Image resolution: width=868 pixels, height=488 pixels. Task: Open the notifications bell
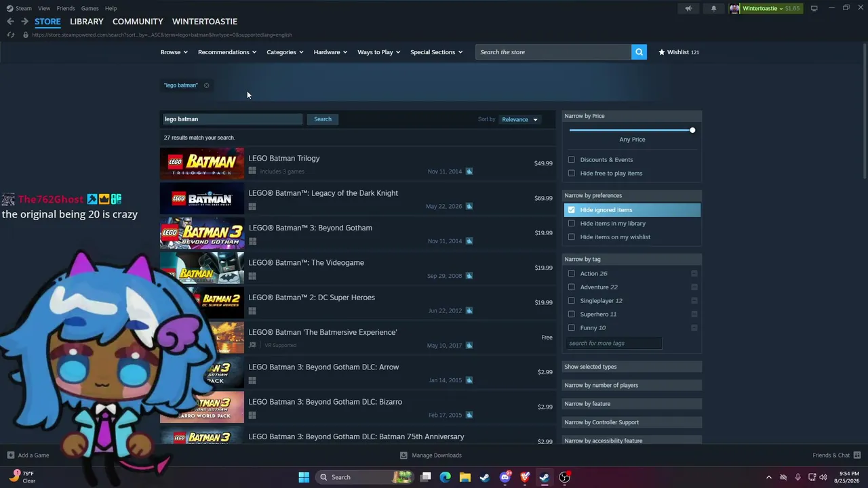coord(713,8)
